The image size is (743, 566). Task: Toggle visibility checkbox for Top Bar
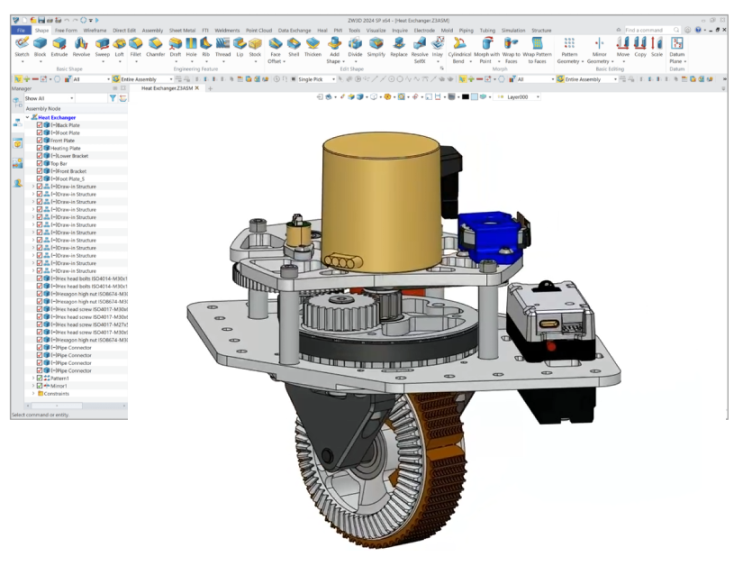point(40,163)
